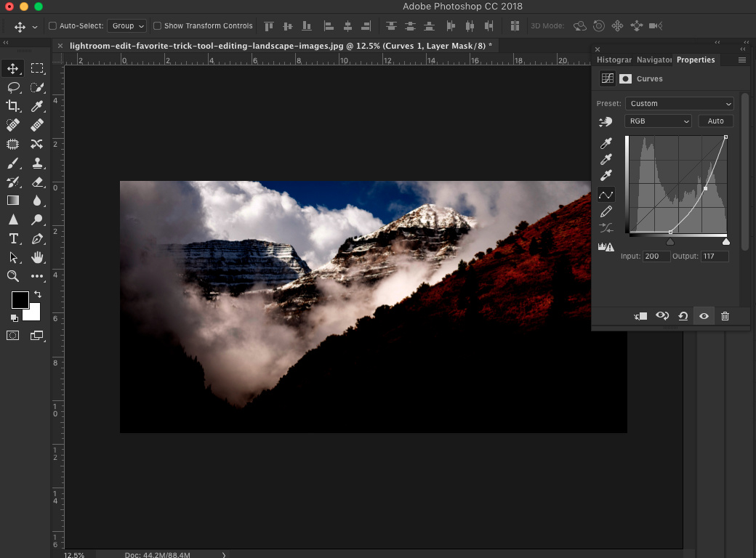The width and height of the screenshot is (756, 558).
Task: Open the RGB channel dropdown
Action: [658, 121]
